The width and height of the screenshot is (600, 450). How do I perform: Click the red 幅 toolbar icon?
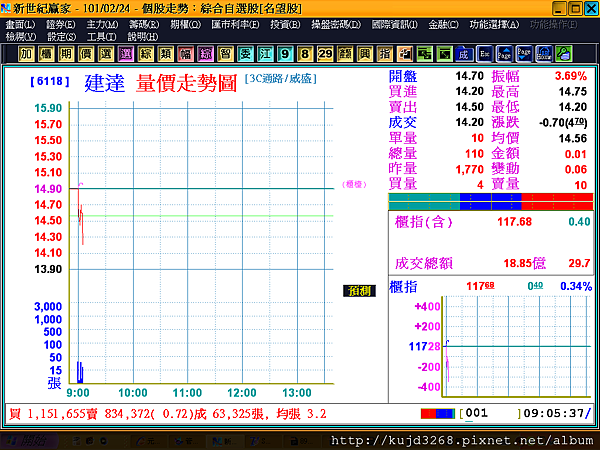[185, 54]
